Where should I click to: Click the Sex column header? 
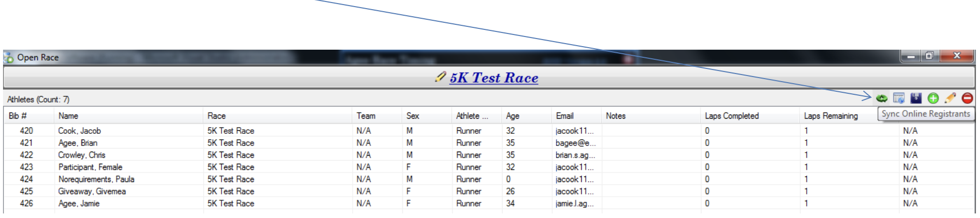tap(412, 116)
